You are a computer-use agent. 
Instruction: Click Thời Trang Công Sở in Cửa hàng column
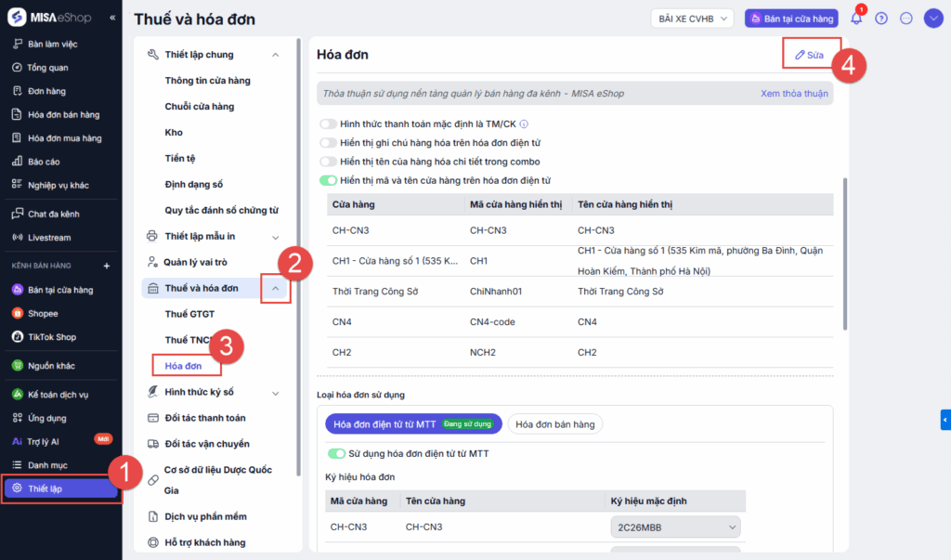point(375,292)
